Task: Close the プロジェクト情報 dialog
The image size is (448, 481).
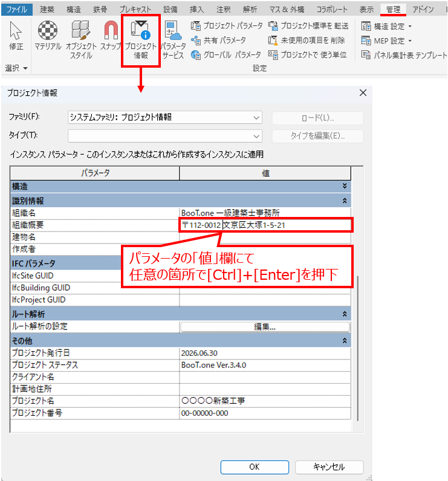Action: click(363, 92)
